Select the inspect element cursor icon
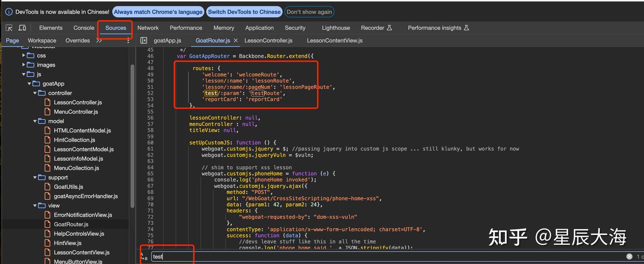644x264 pixels. tap(8, 27)
